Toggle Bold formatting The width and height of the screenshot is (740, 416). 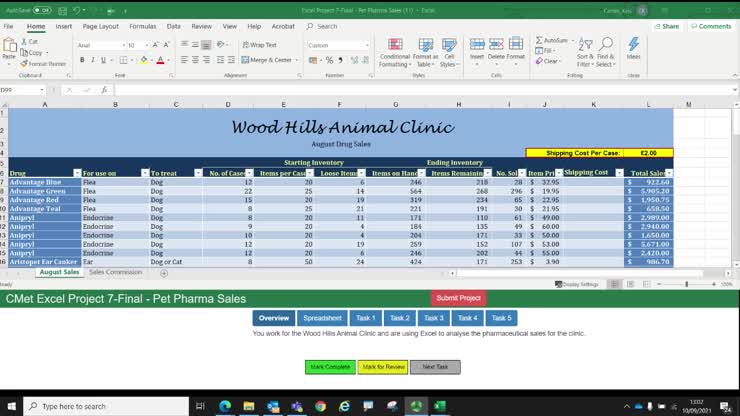pos(82,60)
